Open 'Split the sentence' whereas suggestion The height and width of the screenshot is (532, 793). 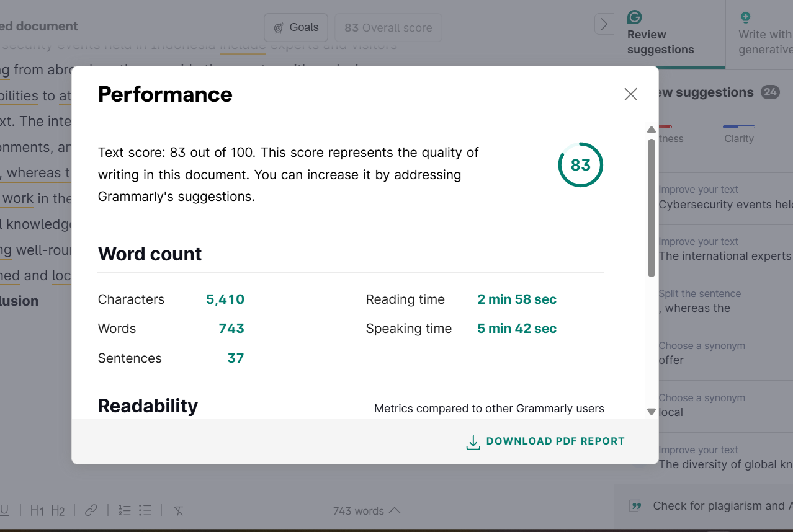725,301
